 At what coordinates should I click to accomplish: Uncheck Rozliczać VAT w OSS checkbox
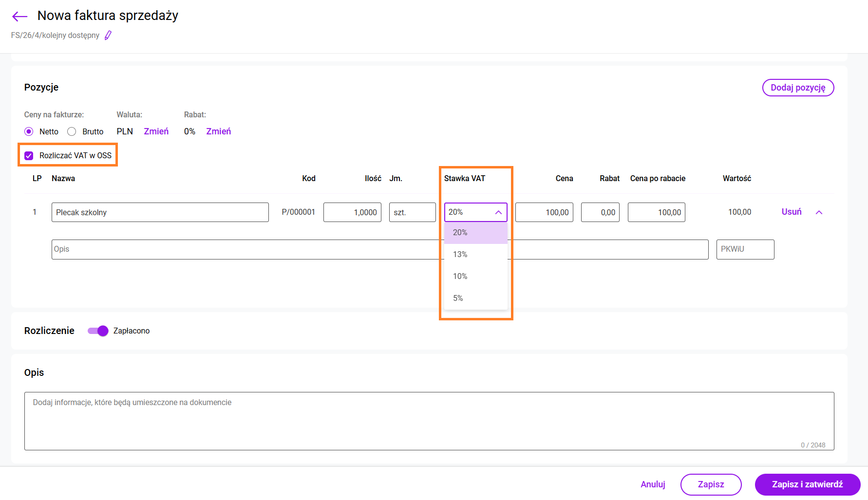(29, 156)
